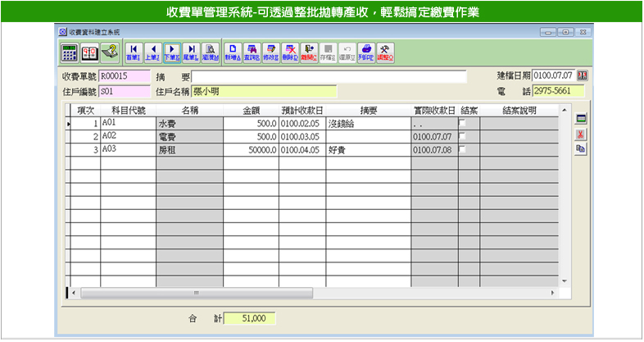The width and height of the screenshot is (644, 342).
Task: Click the grid scroll-up arrow
Action: [x=561, y=109]
